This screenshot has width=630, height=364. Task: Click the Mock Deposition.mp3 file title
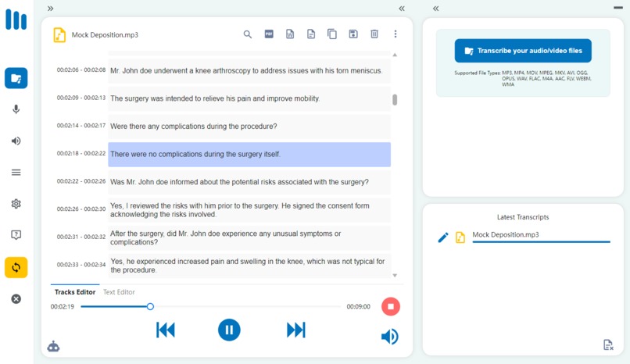click(105, 35)
